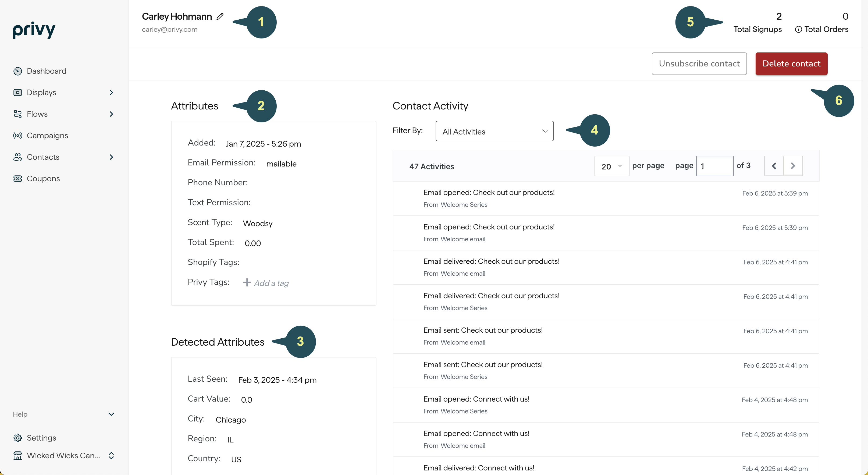Image resolution: width=868 pixels, height=475 pixels.
Task: Click the Total Signups label
Action: [757, 30]
